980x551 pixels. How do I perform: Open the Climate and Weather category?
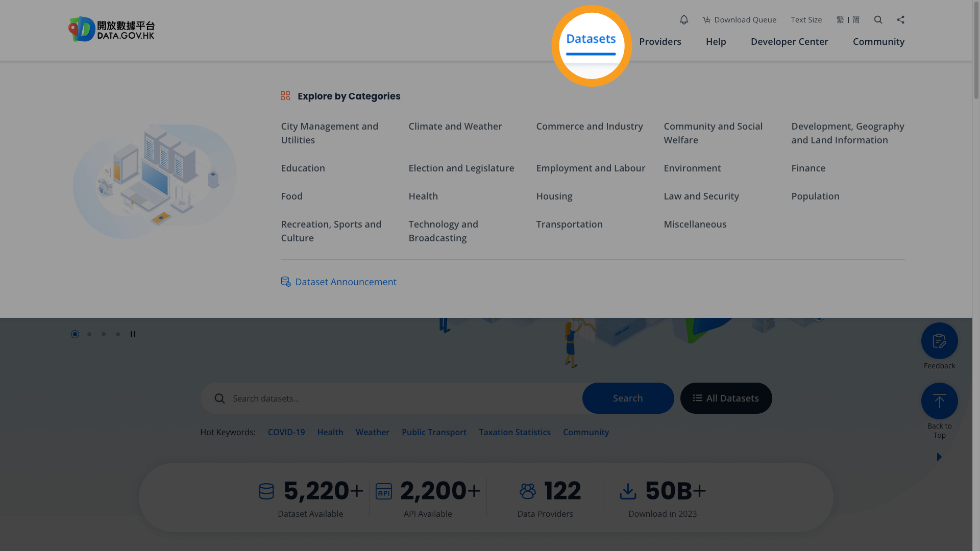tap(455, 126)
